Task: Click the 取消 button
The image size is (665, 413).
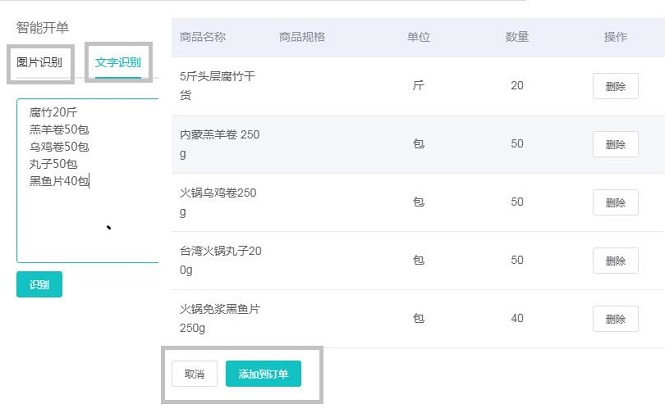Action: [x=195, y=374]
